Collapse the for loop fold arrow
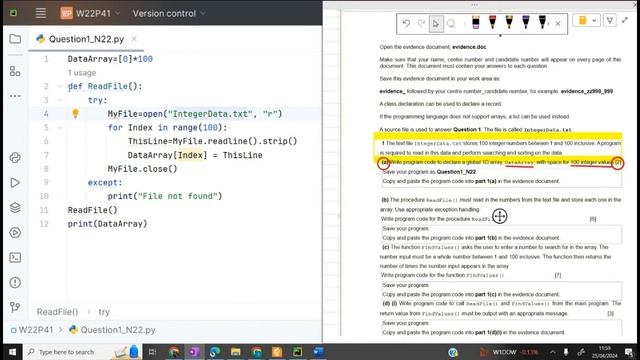640x360 pixels. coord(60,127)
